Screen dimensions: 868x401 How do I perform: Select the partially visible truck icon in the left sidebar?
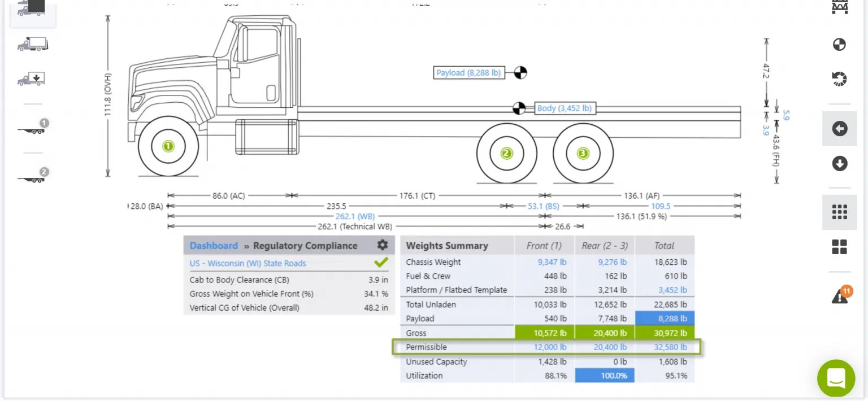[32, 8]
